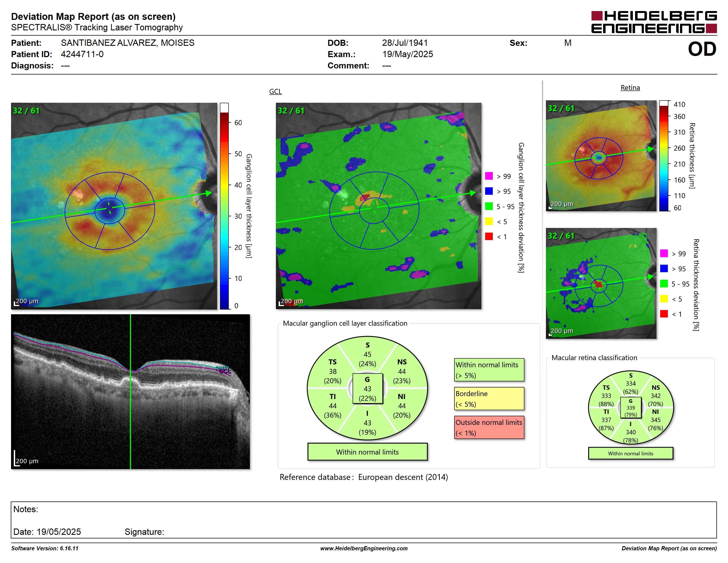
Task: Click the OD eye label
Action: (702, 49)
